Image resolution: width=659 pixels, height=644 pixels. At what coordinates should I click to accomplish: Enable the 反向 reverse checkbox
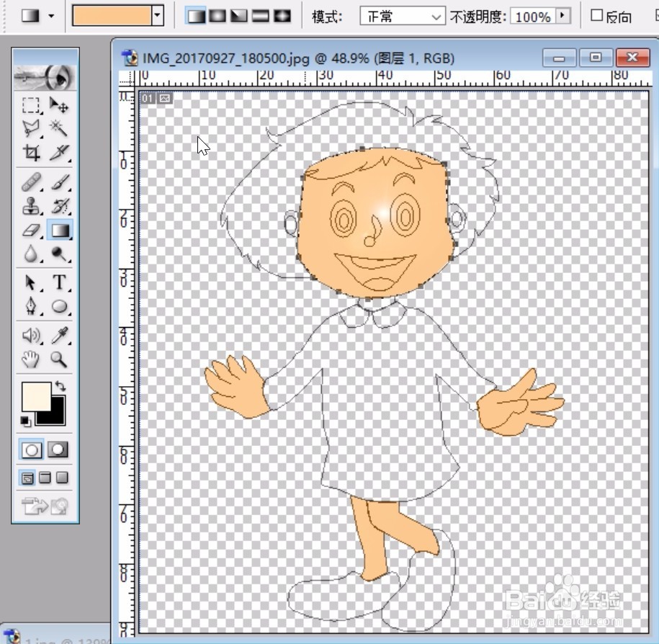point(597,16)
